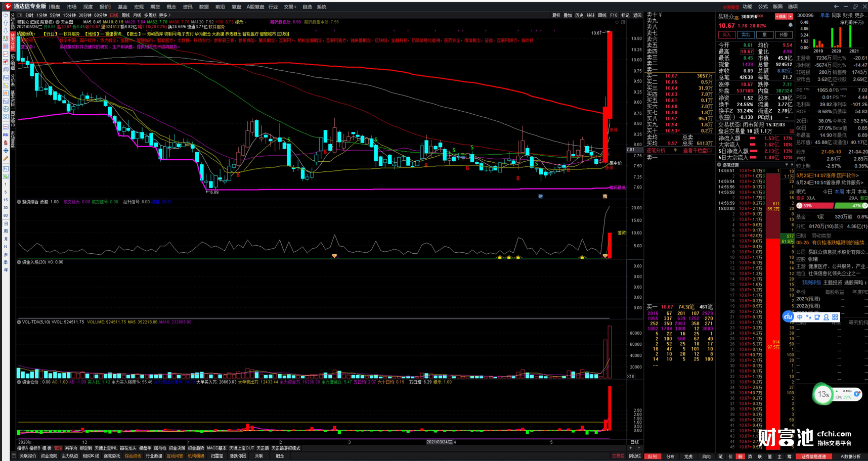Image resolution: width=868 pixels, height=461 pixels.
Task: Click the back arrow in the title bar
Action: 836,7
